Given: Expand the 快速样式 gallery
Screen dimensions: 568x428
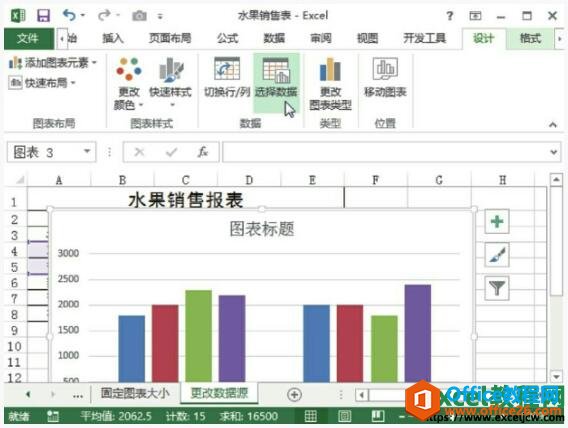Looking at the screenshot, I should [171, 83].
